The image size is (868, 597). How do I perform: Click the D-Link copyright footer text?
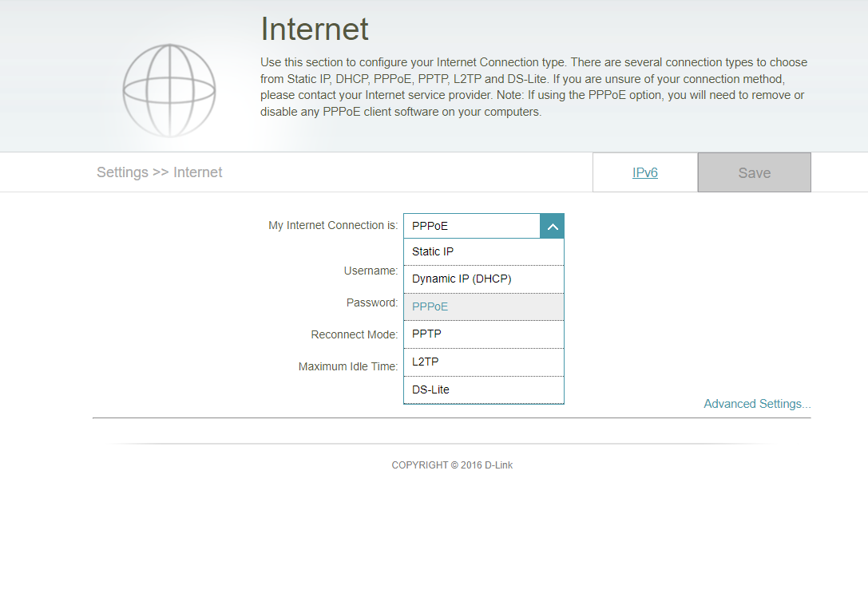click(452, 465)
